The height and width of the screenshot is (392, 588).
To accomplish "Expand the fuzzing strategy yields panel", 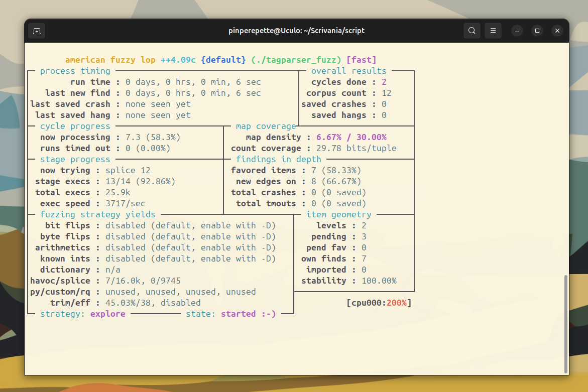I will pos(99,214).
